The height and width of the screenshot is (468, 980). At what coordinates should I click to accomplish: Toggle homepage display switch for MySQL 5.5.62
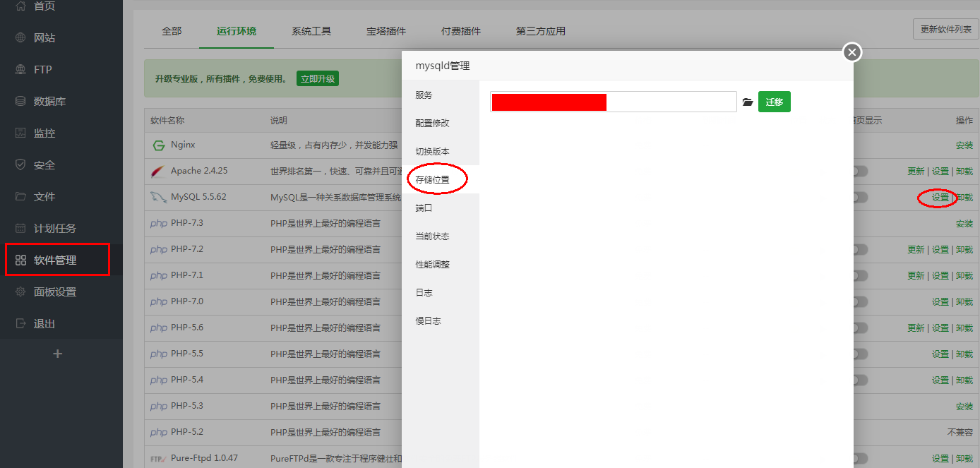click(861, 198)
